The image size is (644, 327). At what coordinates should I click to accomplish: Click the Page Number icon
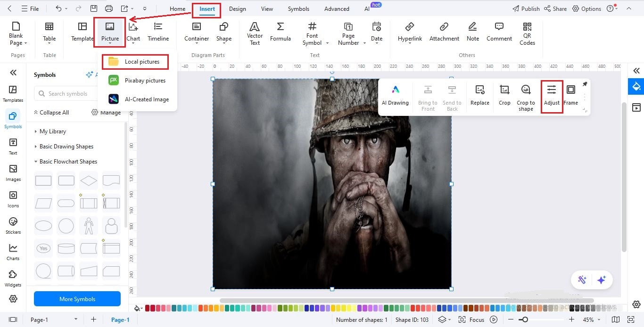pyautogui.click(x=348, y=27)
